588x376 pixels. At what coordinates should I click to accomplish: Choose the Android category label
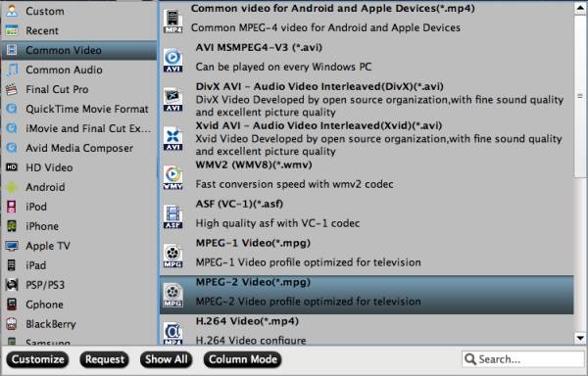tap(45, 187)
